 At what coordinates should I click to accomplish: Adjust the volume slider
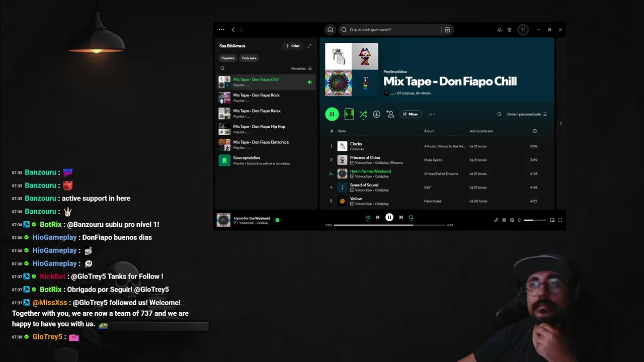coord(535,220)
